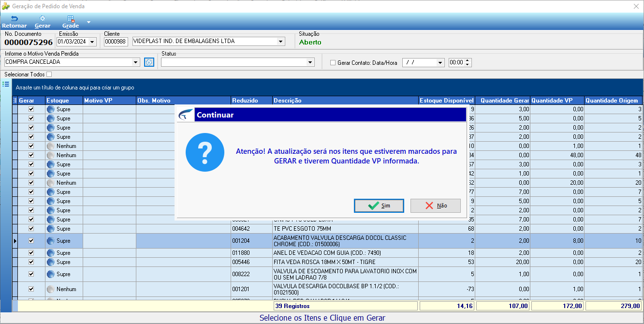Confirm with the Sim button
This screenshot has height=324, width=644.
379,206
